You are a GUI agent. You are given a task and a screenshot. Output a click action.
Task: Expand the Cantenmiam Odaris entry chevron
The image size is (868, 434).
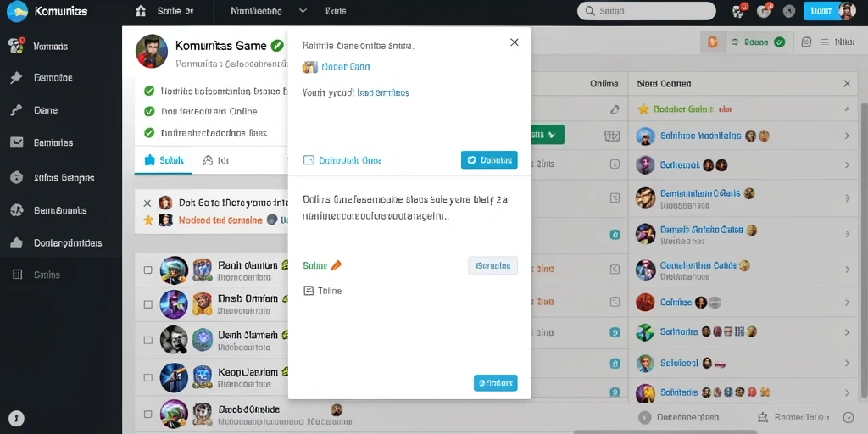847,198
